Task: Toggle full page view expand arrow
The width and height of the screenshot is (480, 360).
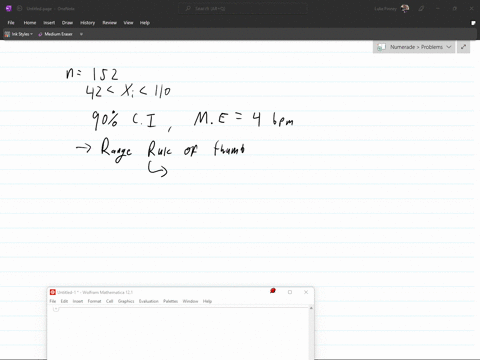Action: tap(463, 47)
